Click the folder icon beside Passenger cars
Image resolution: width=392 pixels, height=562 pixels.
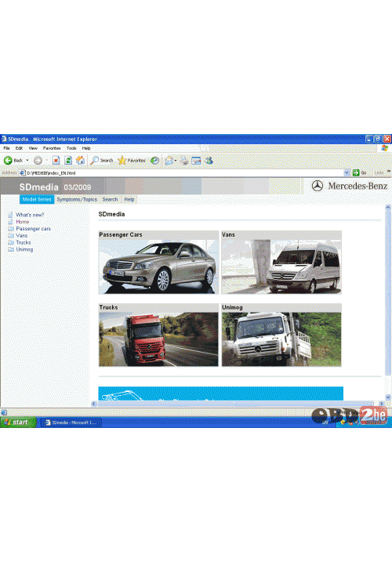[x=11, y=228]
